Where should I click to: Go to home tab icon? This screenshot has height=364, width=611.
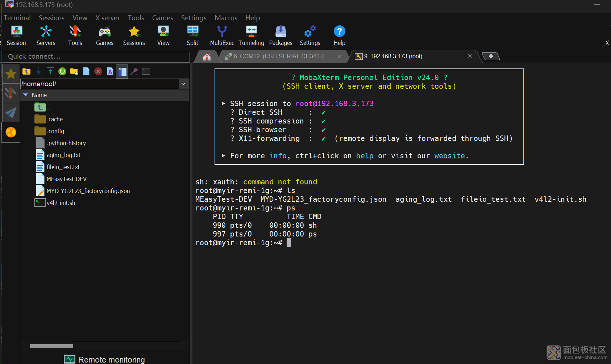point(207,57)
